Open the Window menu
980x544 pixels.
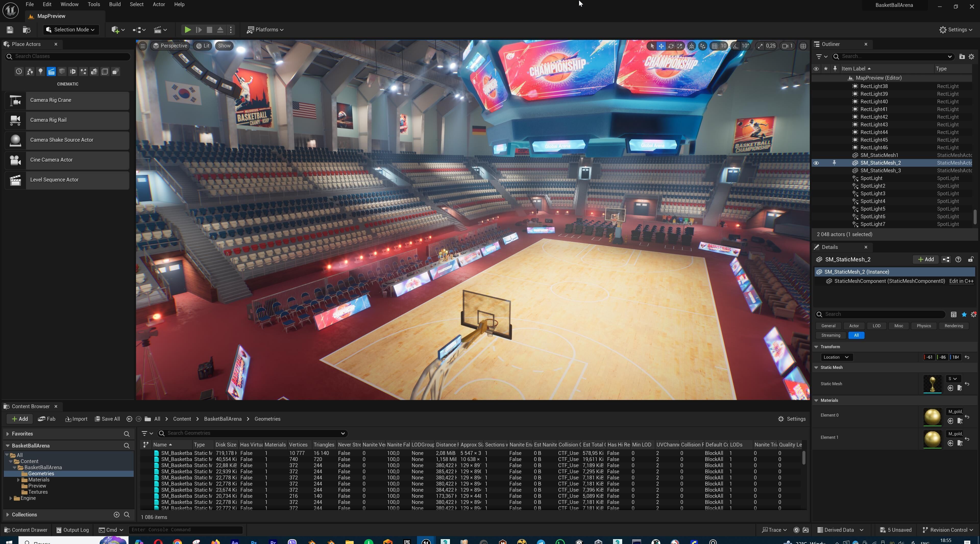click(69, 5)
